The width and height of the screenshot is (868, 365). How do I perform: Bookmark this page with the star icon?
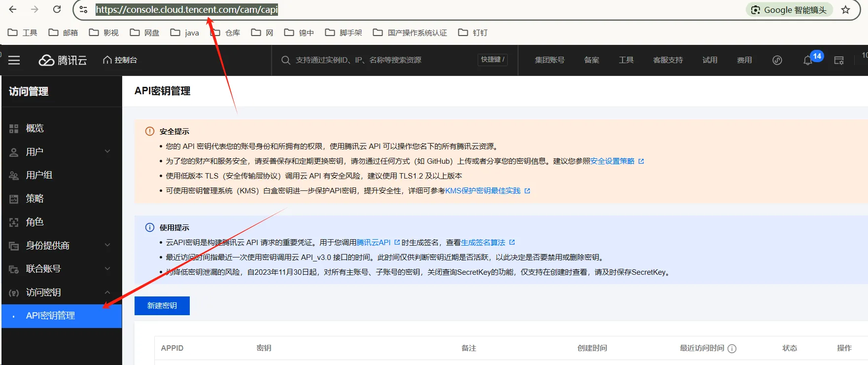(846, 10)
